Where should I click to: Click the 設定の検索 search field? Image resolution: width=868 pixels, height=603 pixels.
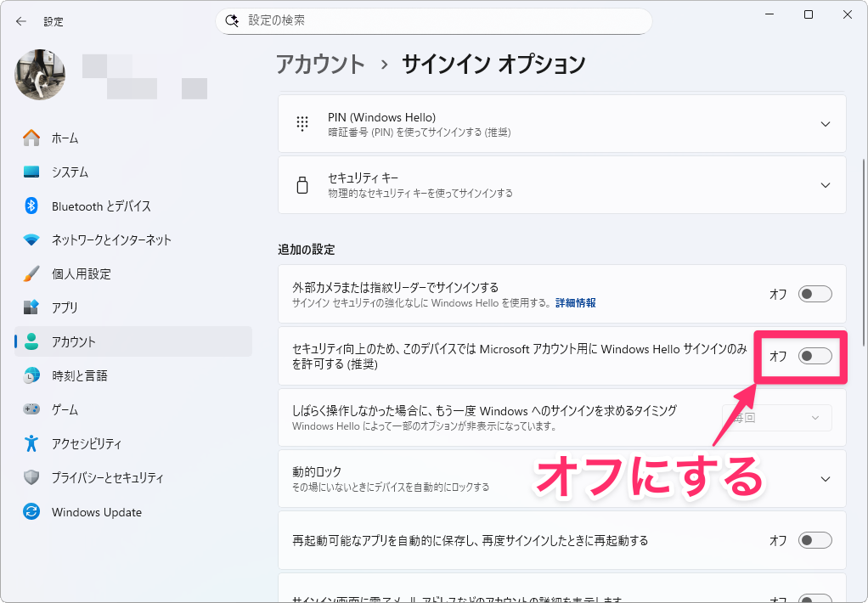click(x=433, y=20)
